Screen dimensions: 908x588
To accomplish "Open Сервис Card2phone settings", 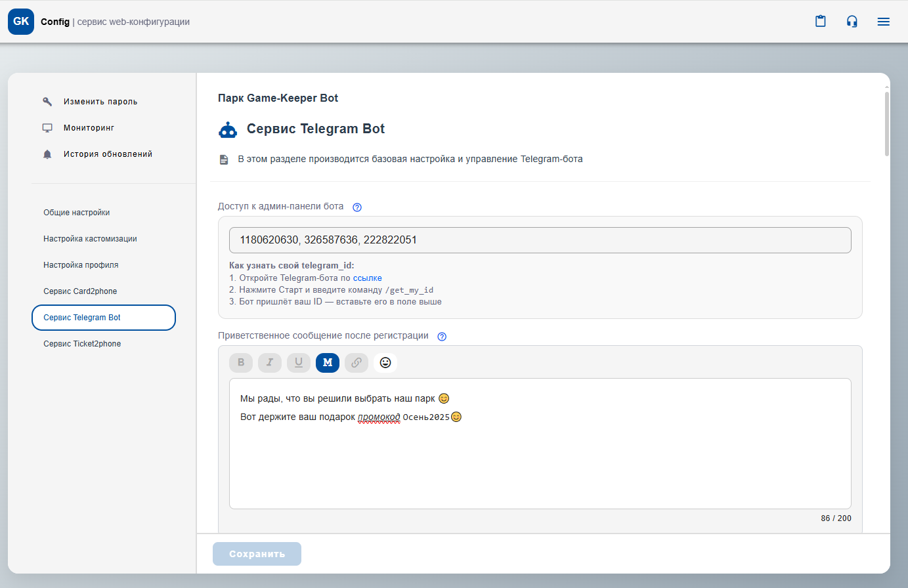I will click(80, 291).
